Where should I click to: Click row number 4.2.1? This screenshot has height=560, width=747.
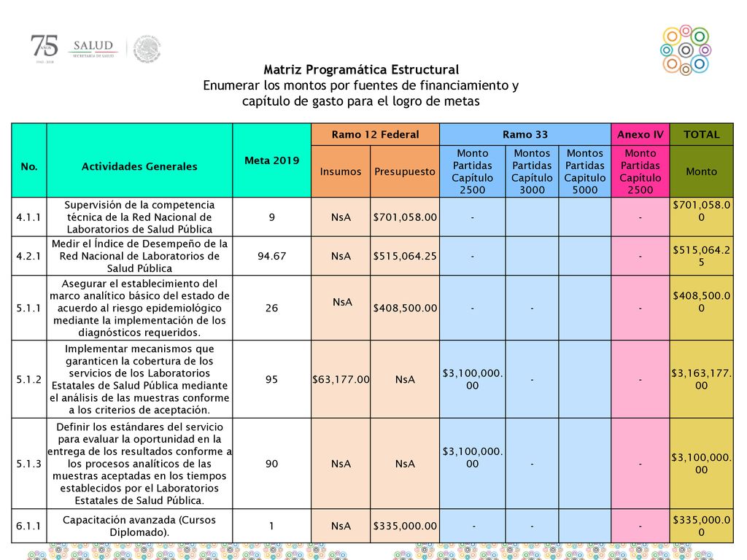tap(28, 256)
